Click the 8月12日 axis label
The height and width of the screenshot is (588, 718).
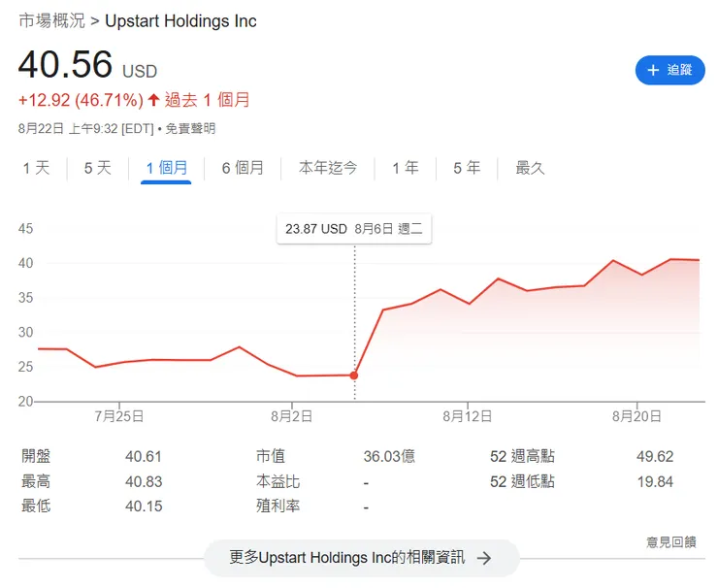tap(468, 416)
